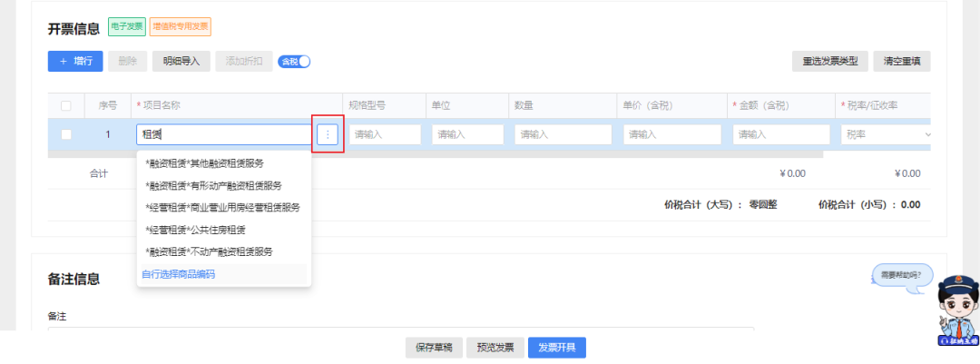Click 自行选择商品编码 link
This screenshot has height=364, width=980.
179,274
